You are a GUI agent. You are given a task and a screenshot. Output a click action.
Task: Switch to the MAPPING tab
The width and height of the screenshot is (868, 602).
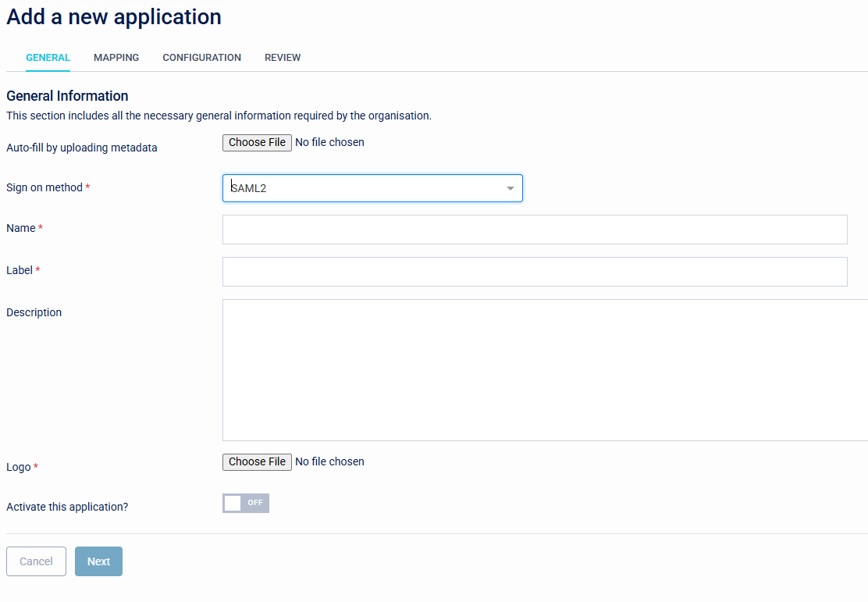pos(116,57)
